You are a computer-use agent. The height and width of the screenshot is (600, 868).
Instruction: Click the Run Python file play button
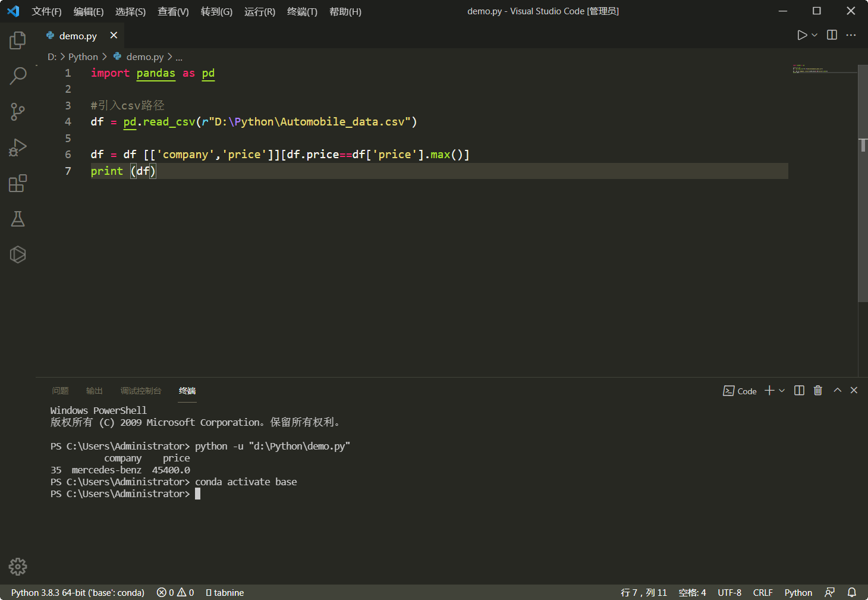[802, 35]
